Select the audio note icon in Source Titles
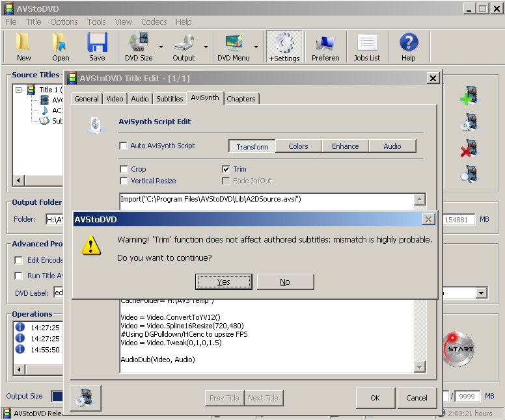 coord(45,111)
